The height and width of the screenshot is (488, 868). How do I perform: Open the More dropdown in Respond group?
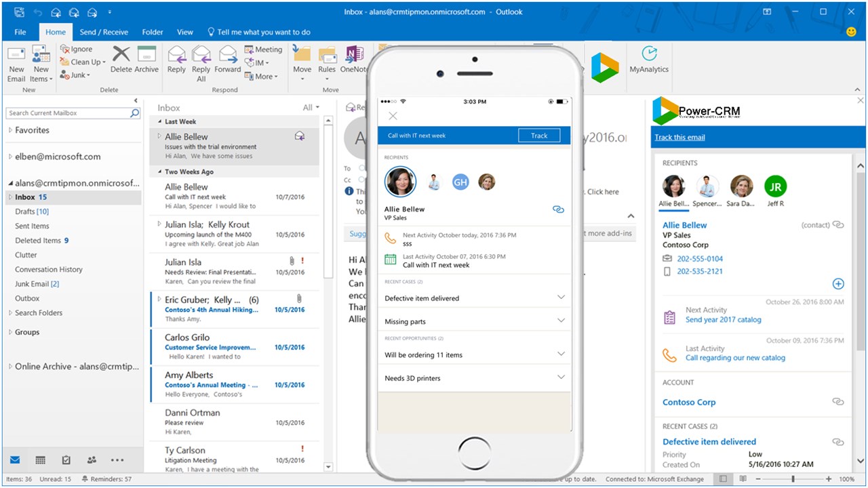pyautogui.click(x=262, y=77)
